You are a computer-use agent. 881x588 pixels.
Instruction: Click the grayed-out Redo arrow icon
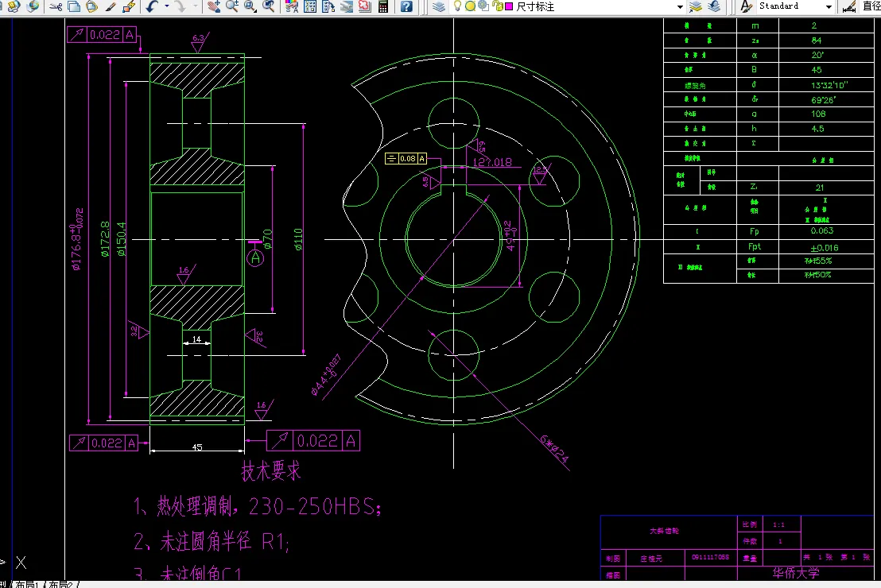click(x=180, y=6)
